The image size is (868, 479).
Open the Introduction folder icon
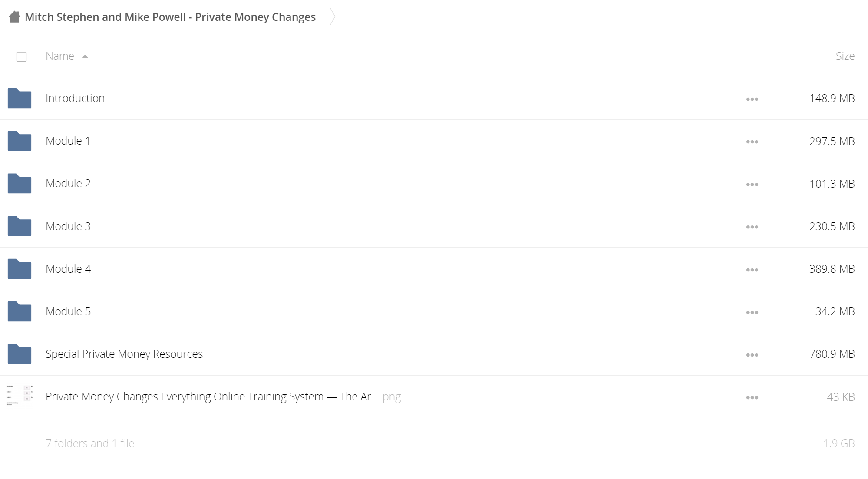[x=20, y=98]
